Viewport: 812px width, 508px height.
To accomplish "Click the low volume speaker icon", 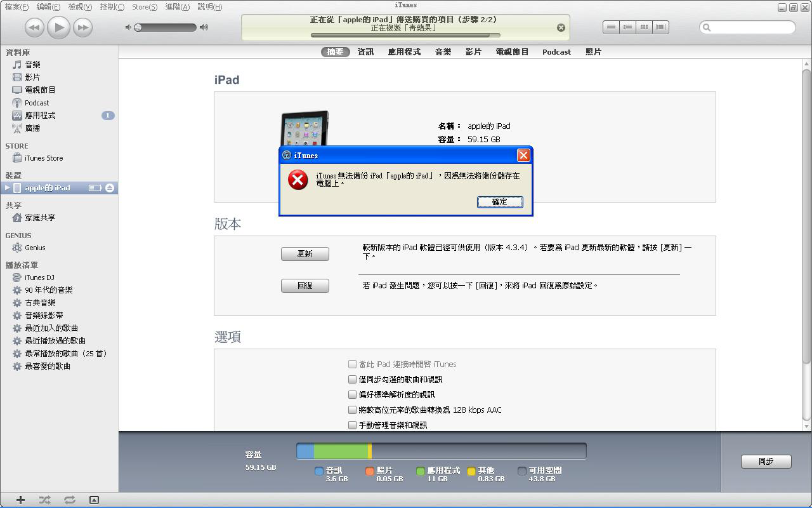I will click(x=128, y=27).
